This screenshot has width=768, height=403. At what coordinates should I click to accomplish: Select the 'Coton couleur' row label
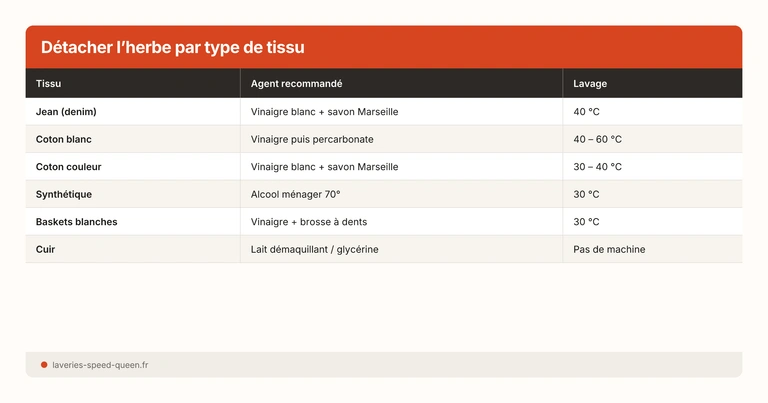click(69, 167)
